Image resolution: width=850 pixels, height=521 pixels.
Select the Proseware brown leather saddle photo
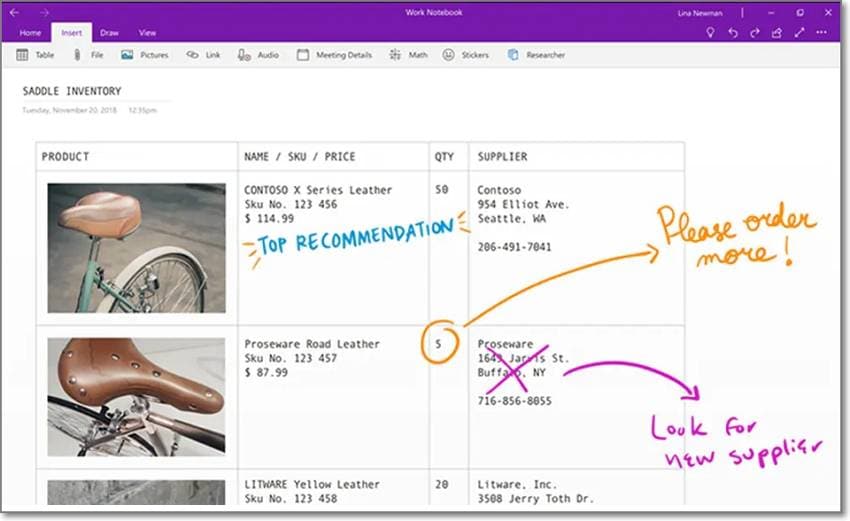click(137, 397)
